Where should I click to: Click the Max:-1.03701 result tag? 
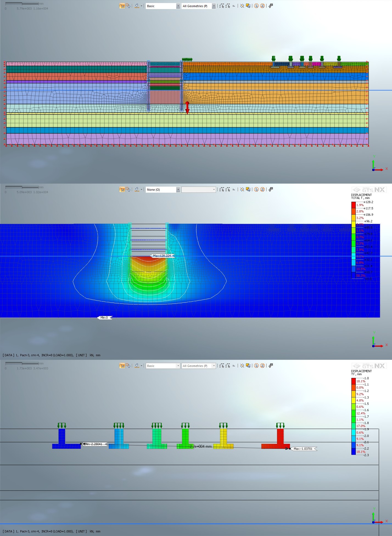[x=304, y=449]
